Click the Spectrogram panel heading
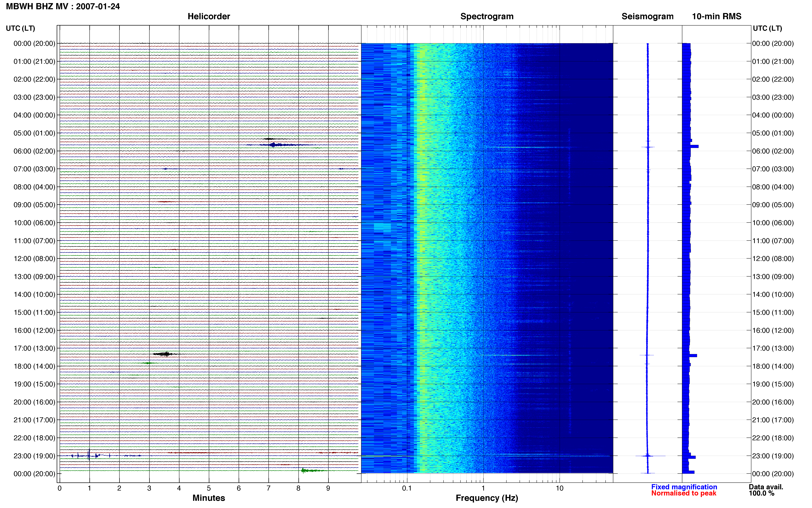Viewport: 812px width, 508px height. [487, 16]
